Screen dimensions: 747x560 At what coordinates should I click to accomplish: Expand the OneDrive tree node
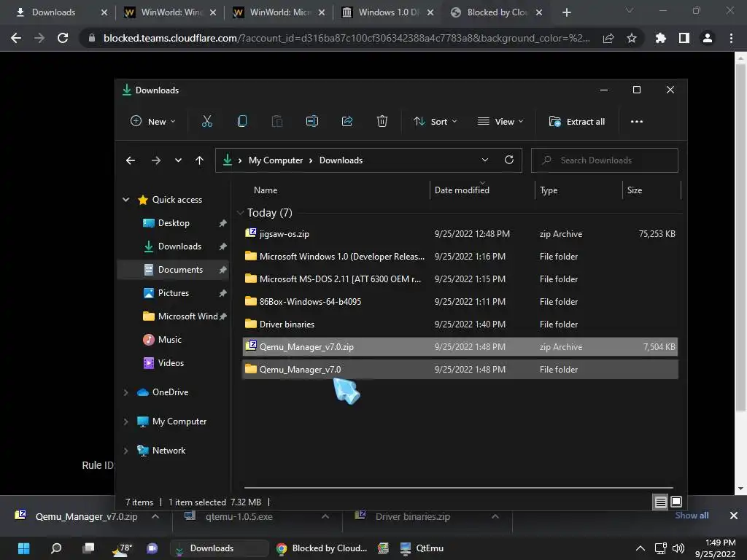pos(125,392)
